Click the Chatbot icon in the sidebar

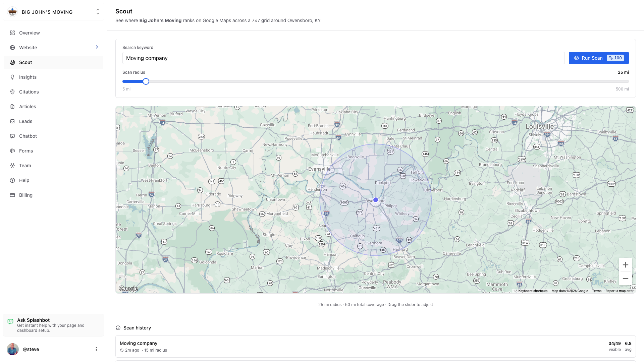click(12, 136)
